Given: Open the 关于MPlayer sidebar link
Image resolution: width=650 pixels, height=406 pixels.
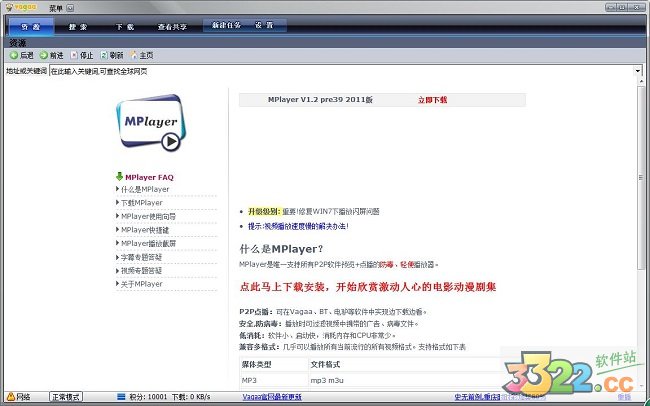Looking at the screenshot, I should click(x=142, y=284).
